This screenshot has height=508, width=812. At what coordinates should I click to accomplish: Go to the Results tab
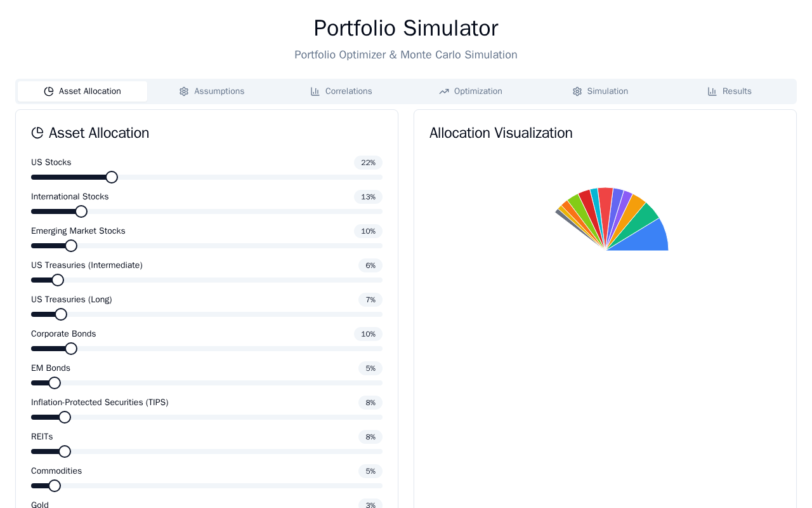730,91
